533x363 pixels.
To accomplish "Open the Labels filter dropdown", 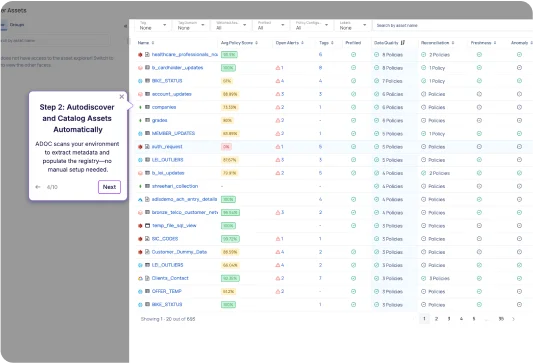I will (x=353, y=25).
